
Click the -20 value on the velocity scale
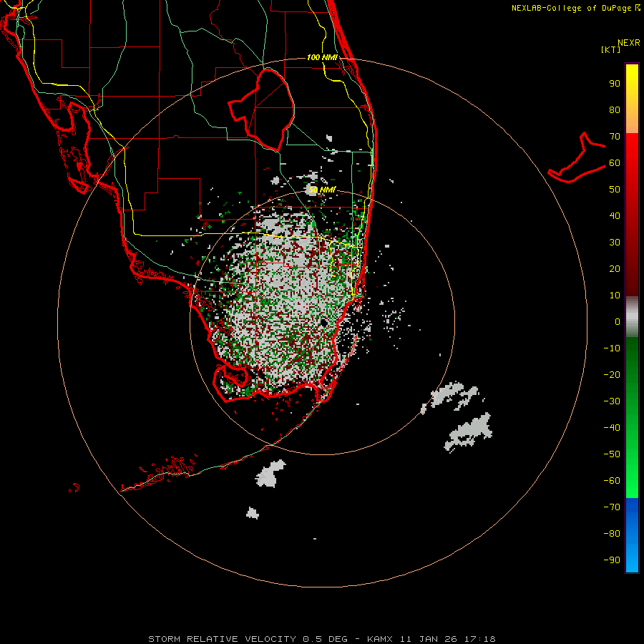point(612,374)
